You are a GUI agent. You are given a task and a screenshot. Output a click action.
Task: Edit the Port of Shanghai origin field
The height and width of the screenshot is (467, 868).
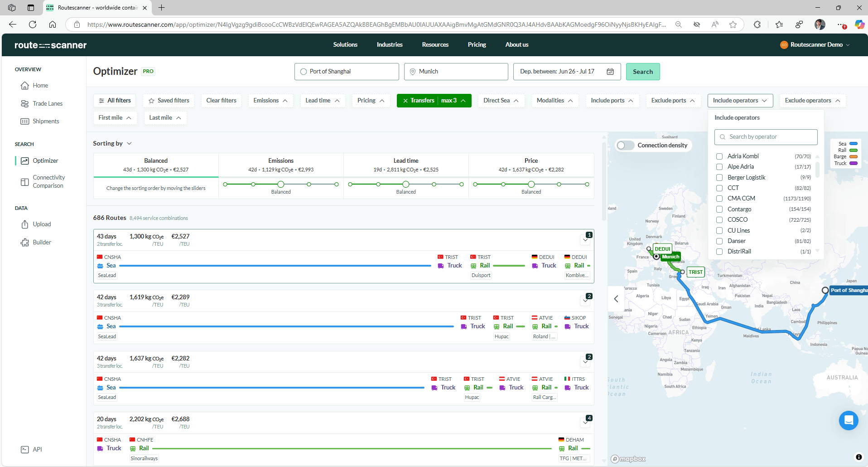(347, 72)
